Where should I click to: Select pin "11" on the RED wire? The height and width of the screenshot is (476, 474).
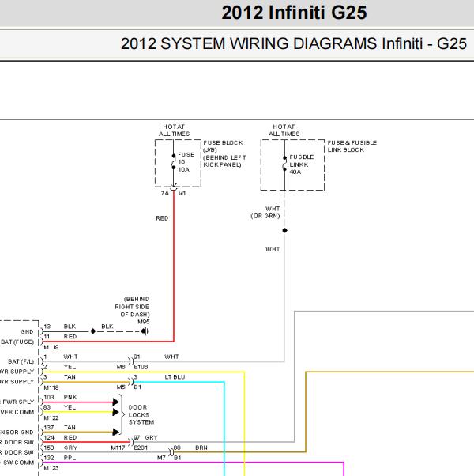47,337
